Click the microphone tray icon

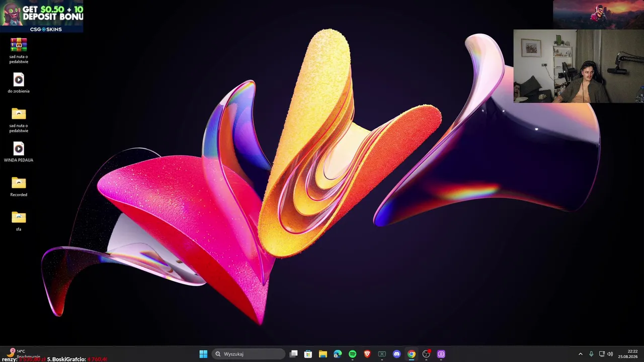(591, 354)
